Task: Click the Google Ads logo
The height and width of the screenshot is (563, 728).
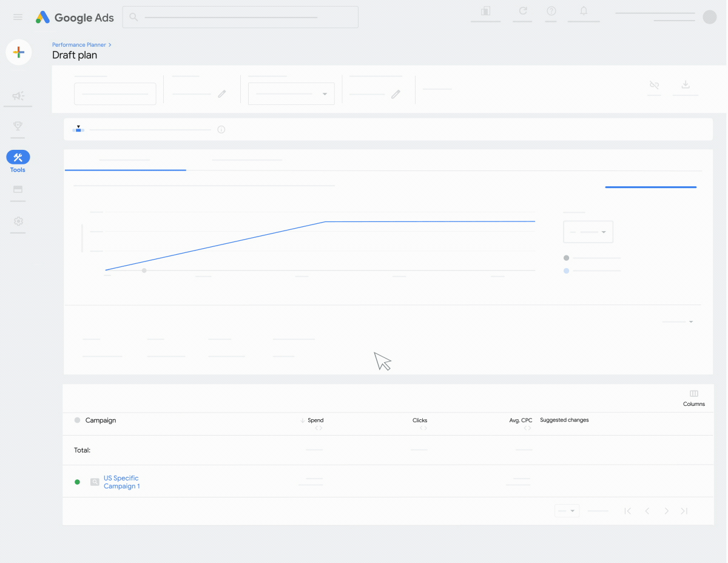Action: (x=75, y=18)
